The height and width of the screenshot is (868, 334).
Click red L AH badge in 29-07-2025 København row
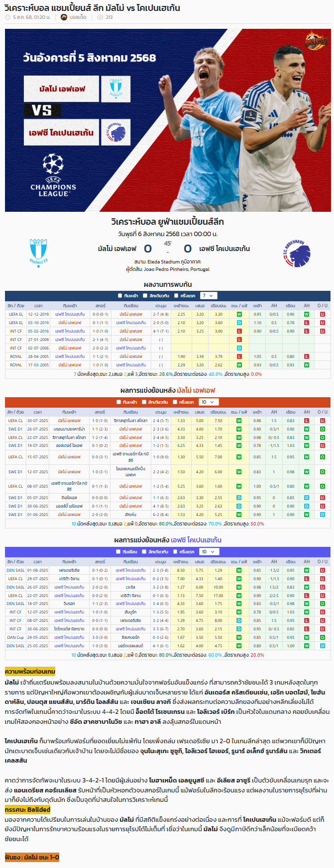307,579
